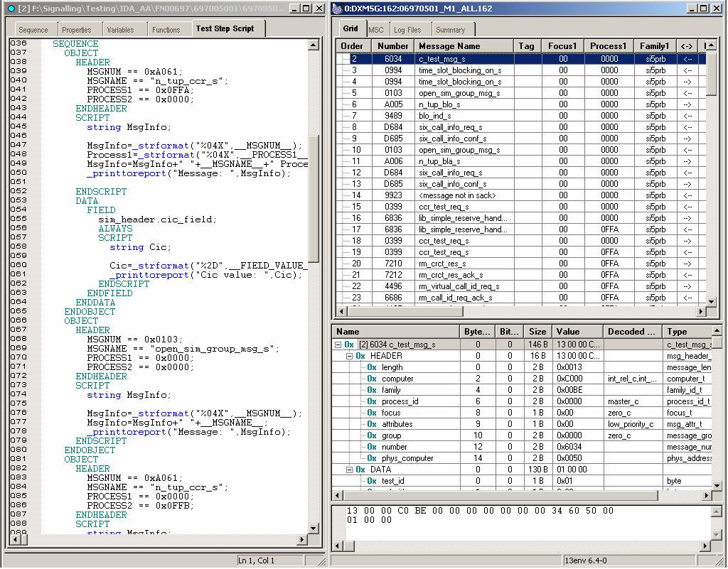Open the Properties tab
The image size is (728, 569).
(77, 30)
